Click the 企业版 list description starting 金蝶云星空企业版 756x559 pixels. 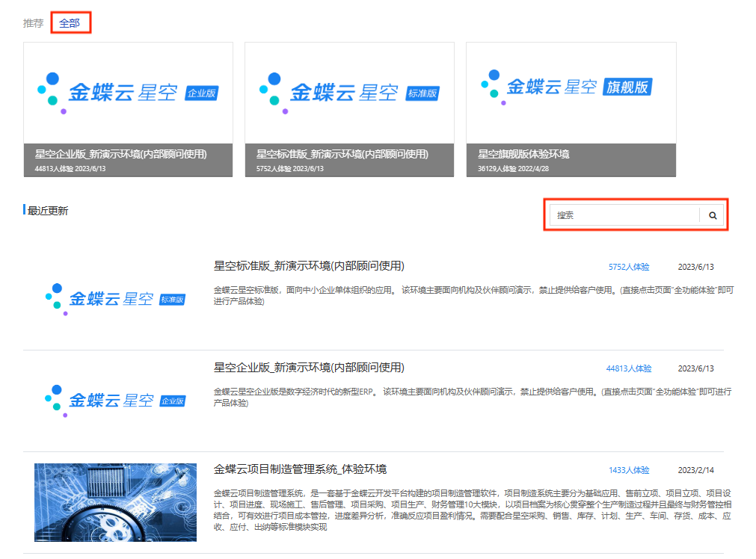tap(473, 398)
